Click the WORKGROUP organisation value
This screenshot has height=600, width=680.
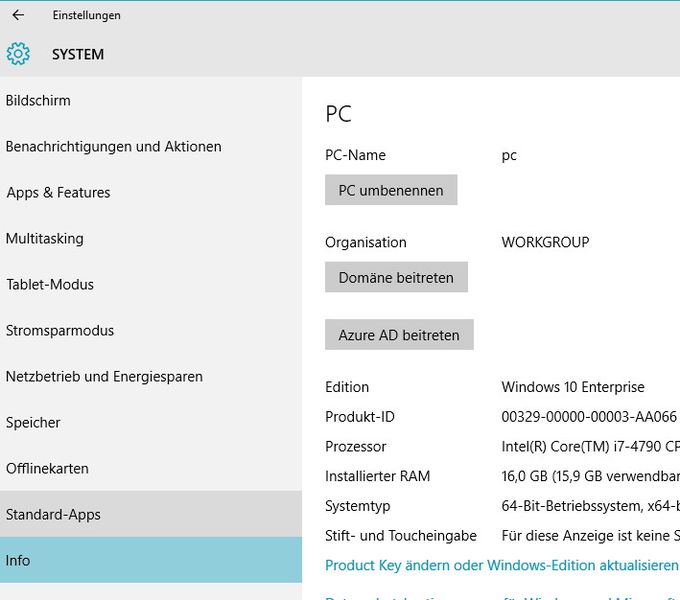545,242
